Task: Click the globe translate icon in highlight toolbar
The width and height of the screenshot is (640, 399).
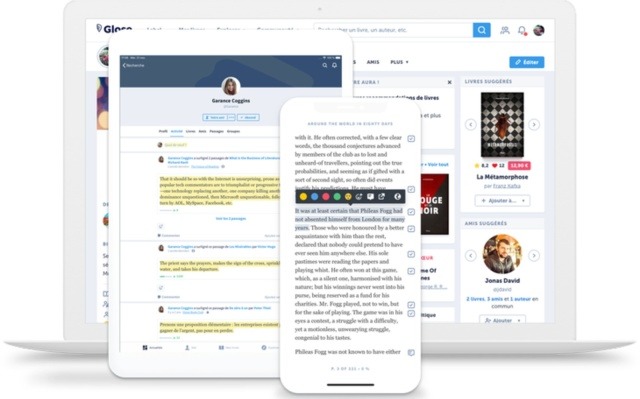Action: (397, 197)
